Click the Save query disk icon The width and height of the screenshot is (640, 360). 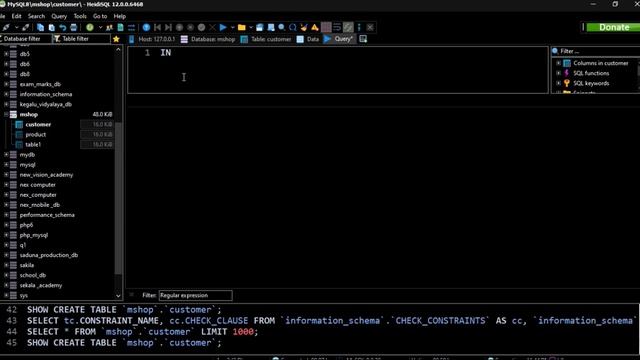click(x=260, y=27)
